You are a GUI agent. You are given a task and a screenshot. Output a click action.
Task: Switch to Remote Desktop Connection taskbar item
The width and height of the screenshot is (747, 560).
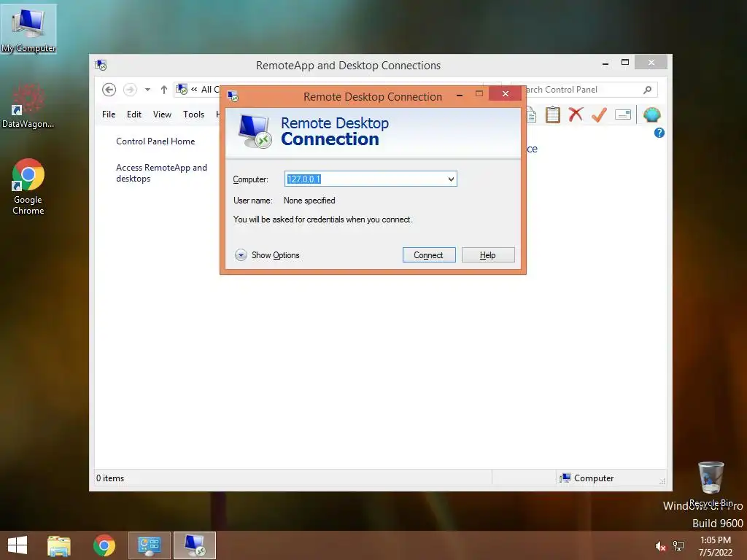point(195,545)
